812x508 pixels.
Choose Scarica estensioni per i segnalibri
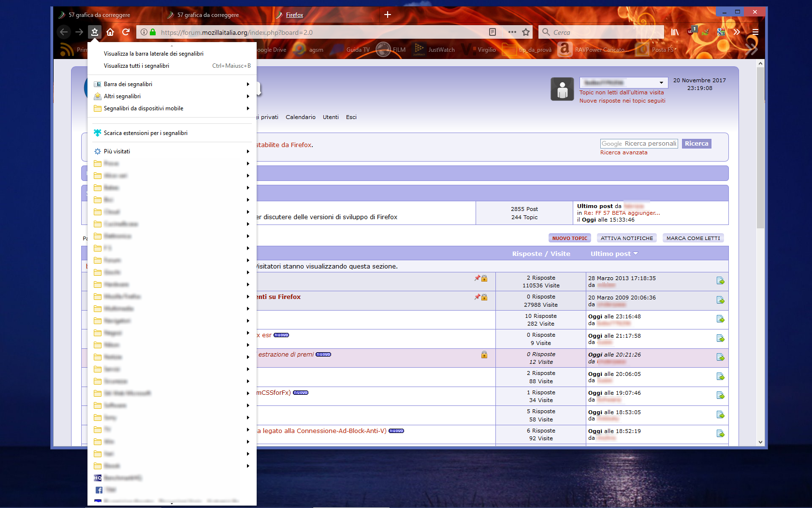click(x=172, y=133)
